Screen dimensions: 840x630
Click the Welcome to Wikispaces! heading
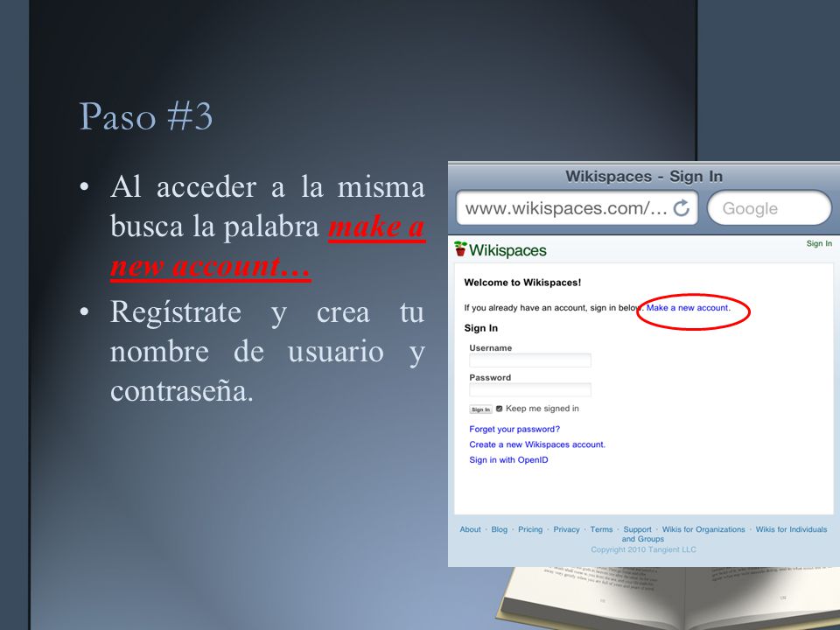(522, 283)
